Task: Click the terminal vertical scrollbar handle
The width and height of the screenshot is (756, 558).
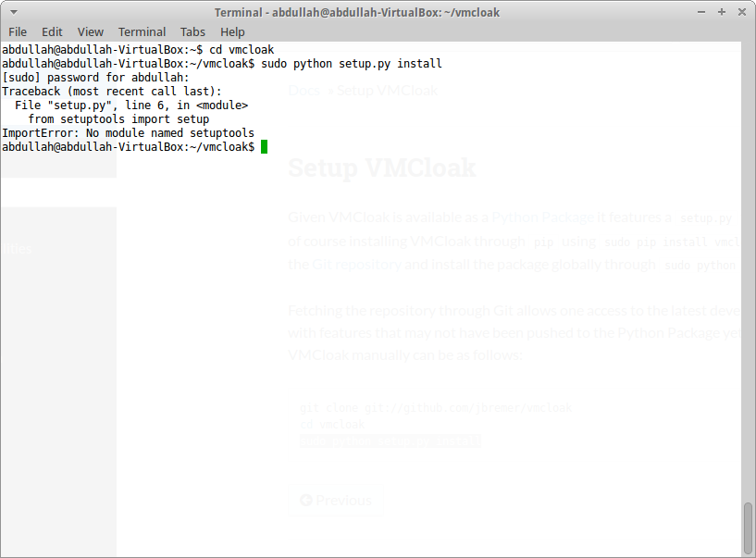Action: [x=748, y=528]
